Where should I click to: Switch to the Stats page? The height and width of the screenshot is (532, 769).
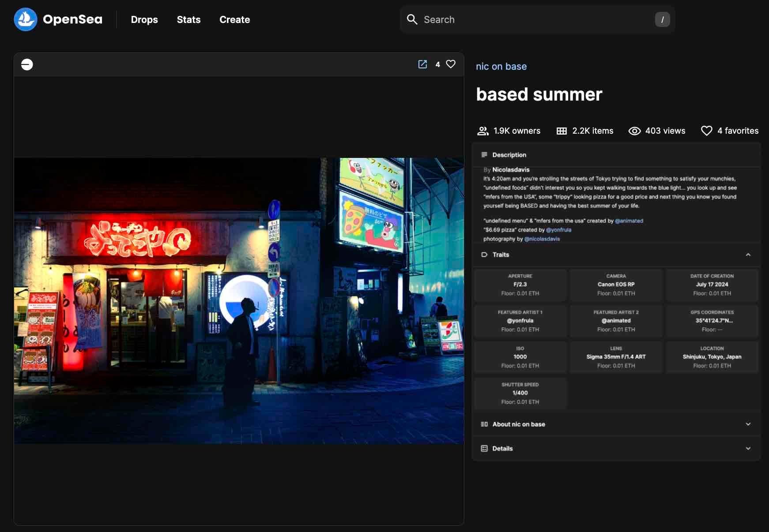(188, 19)
